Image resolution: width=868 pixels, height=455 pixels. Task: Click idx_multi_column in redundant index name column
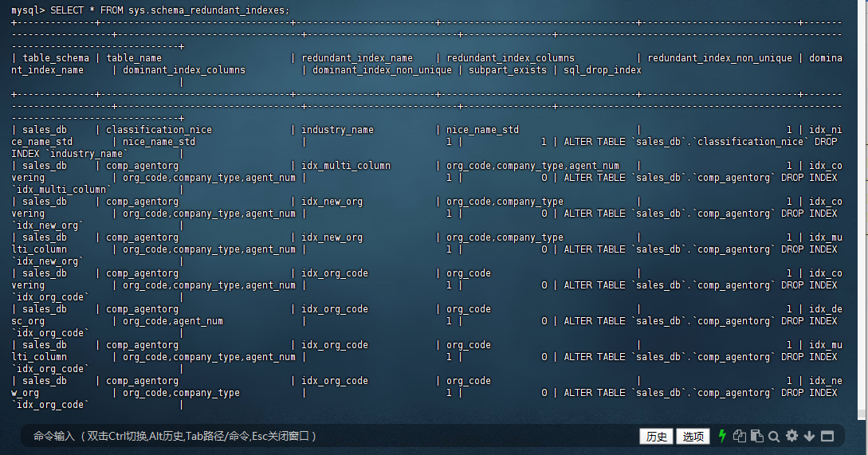pyautogui.click(x=345, y=166)
